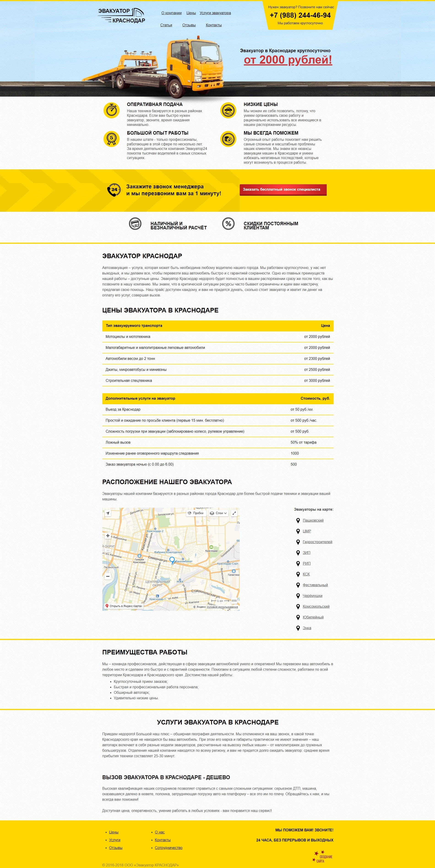Open the Цены menu item in header
This screenshot has width=435, height=868.
[x=191, y=13]
